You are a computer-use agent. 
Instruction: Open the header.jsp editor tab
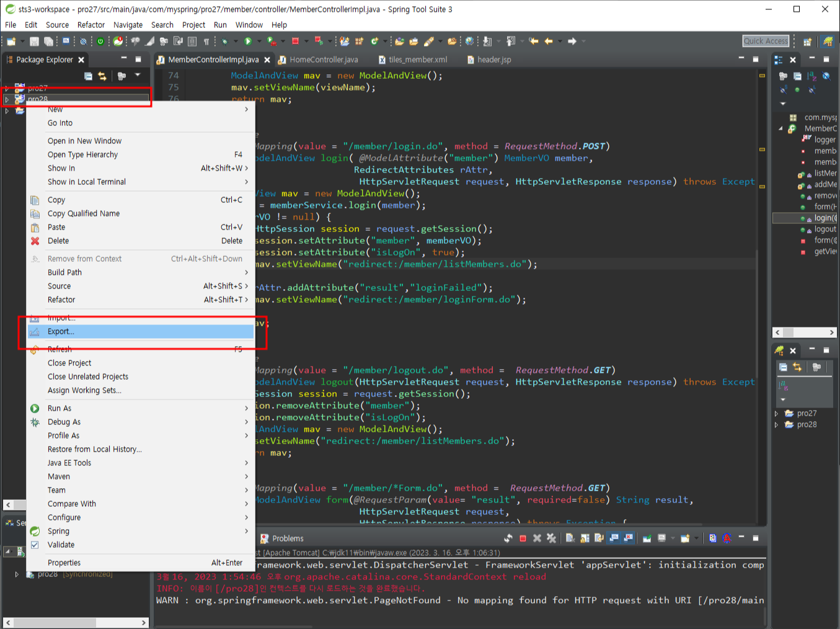click(x=490, y=60)
